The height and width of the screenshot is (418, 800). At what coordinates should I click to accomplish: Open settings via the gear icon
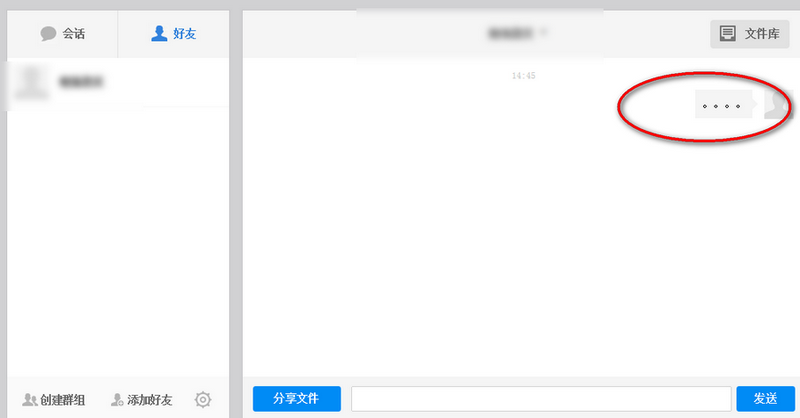(x=203, y=400)
